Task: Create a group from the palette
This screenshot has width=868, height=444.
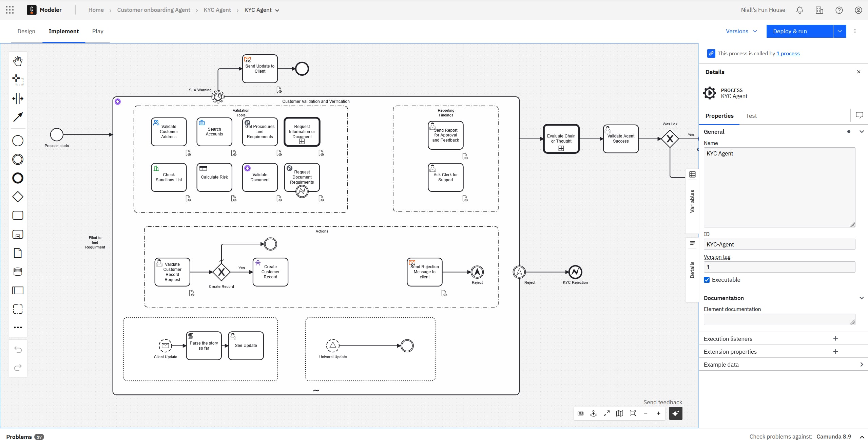Action: pyautogui.click(x=18, y=309)
